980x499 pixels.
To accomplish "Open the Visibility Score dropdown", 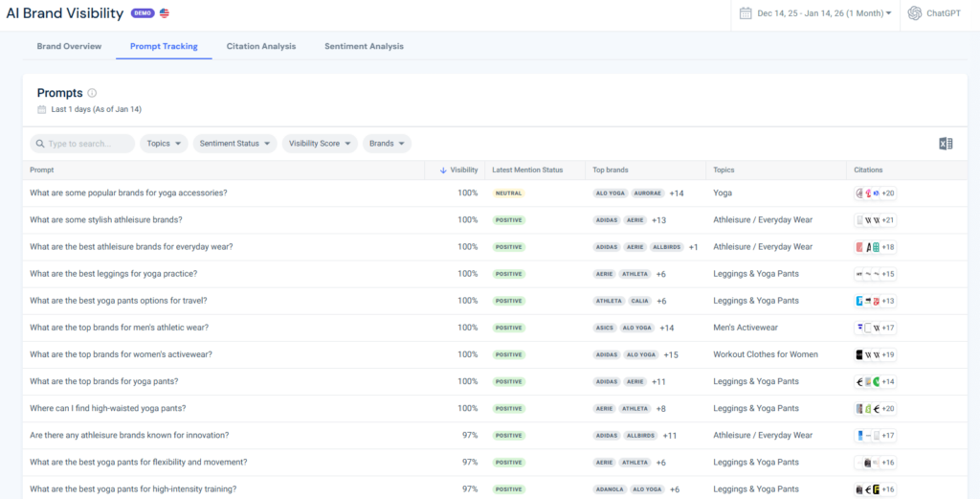I will click(320, 144).
